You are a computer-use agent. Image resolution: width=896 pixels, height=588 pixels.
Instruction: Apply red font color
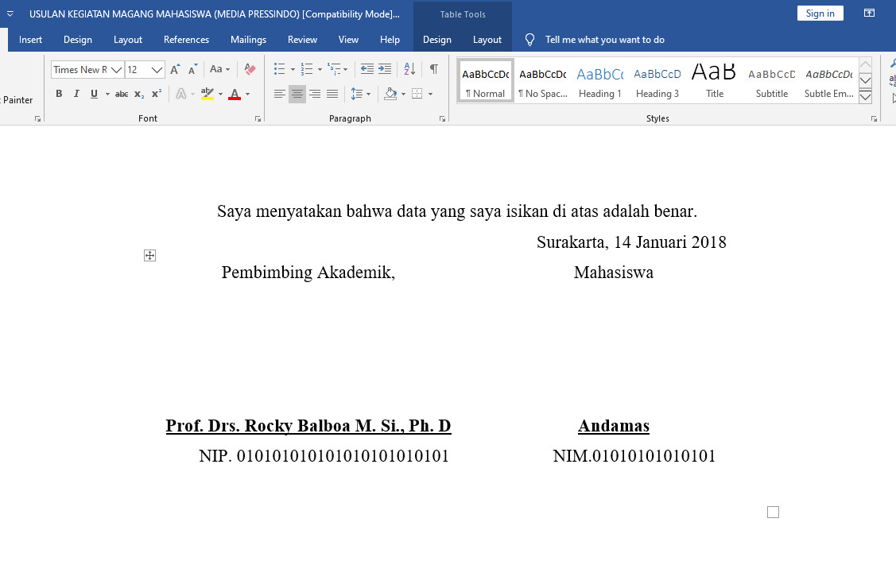(235, 95)
